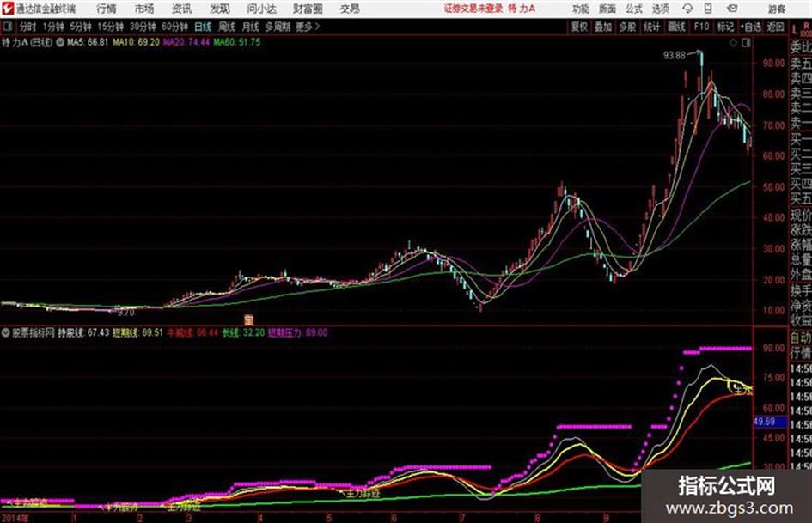Screen dimensions: 812x523
Task: Select the 15分钟 period tab
Action: [110, 27]
